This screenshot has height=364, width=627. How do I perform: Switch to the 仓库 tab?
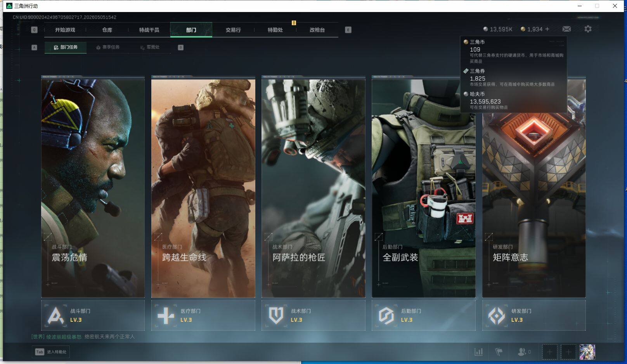(107, 30)
